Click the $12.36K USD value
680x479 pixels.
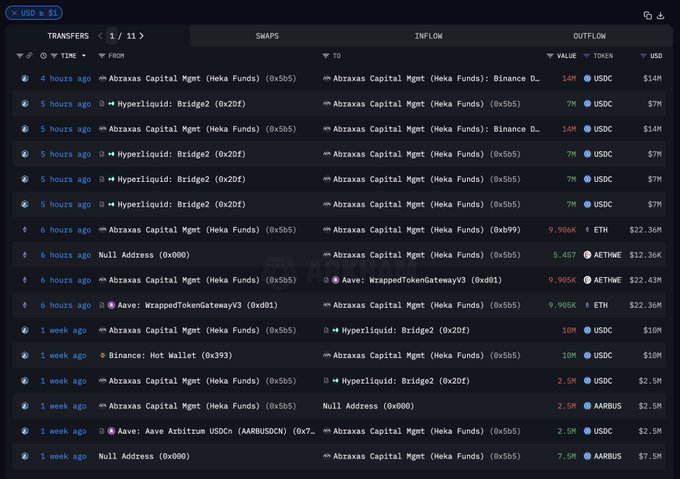point(645,255)
